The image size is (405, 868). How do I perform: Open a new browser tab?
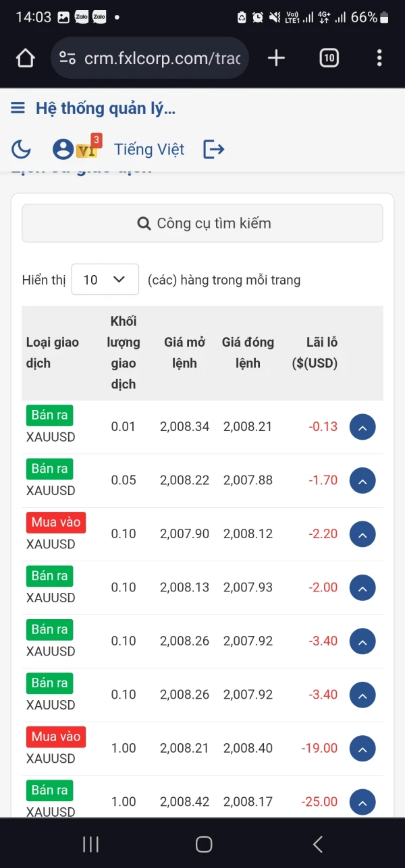click(276, 59)
